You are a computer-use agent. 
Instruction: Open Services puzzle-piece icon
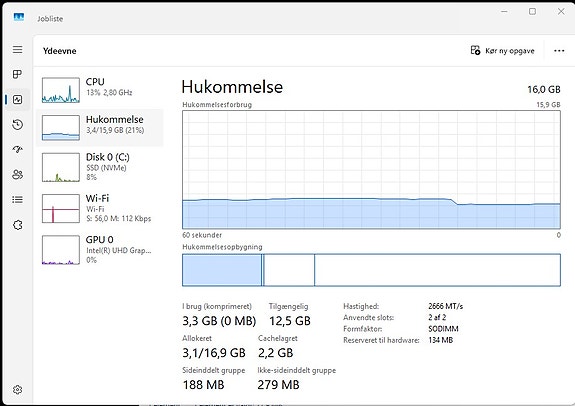pos(17,225)
